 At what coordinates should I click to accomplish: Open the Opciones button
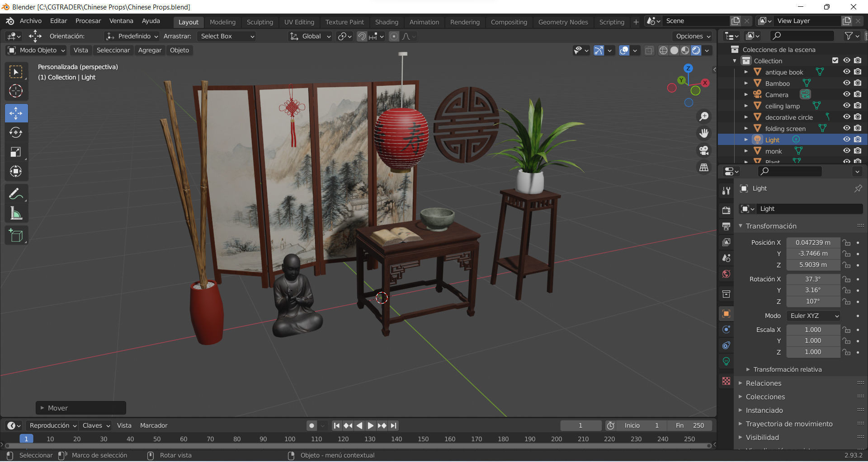693,36
